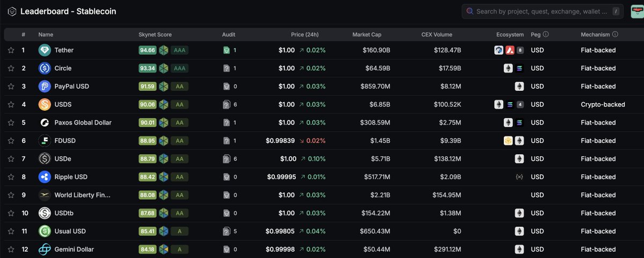644x258 pixels.
Task: Open the Gemini Dollar project
Action: tap(74, 249)
